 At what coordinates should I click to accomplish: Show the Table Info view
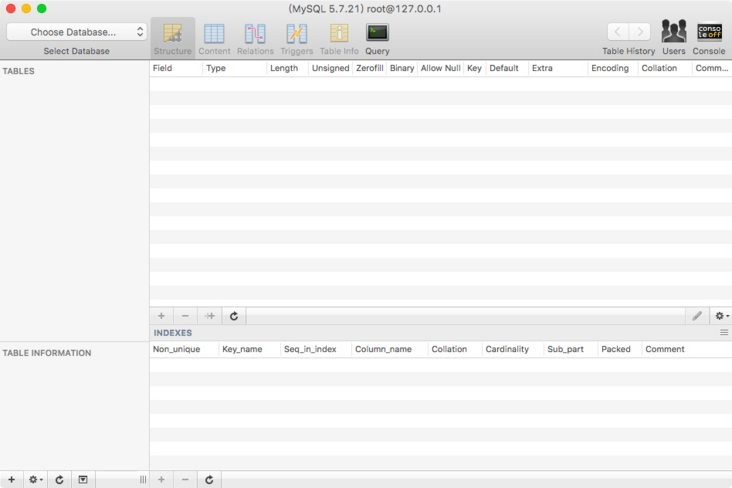click(339, 38)
